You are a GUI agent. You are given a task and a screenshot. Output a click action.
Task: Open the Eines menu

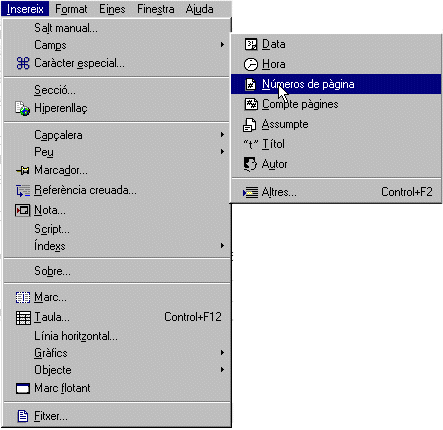click(x=112, y=9)
